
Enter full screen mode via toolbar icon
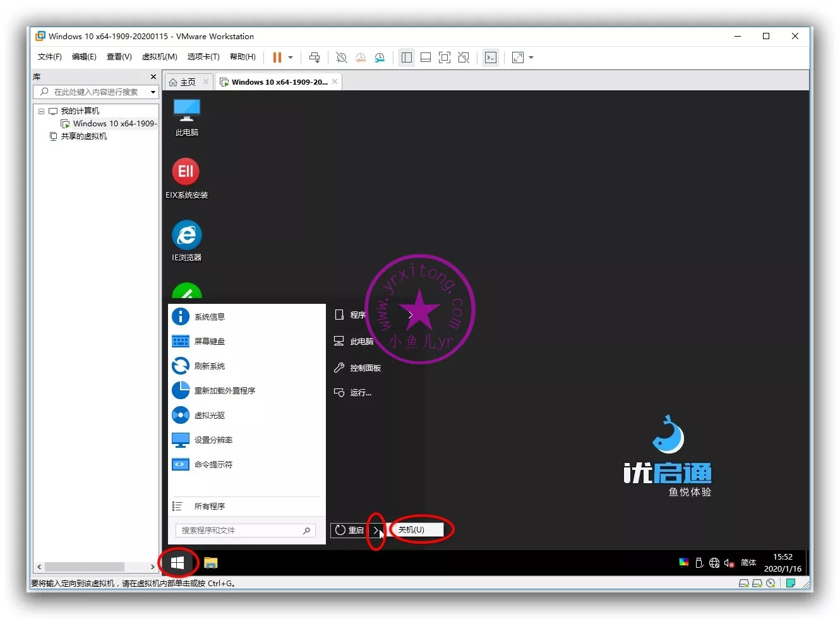pos(445,57)
